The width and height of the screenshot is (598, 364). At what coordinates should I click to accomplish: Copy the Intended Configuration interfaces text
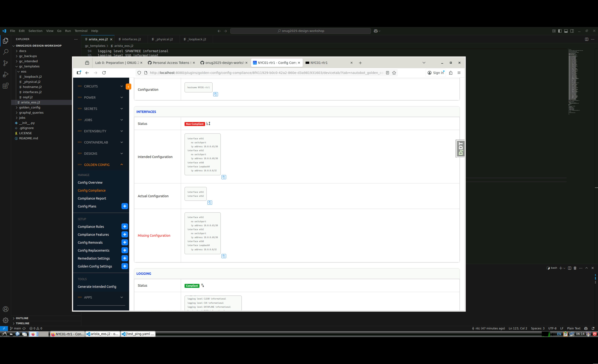(x=223, y=177)
